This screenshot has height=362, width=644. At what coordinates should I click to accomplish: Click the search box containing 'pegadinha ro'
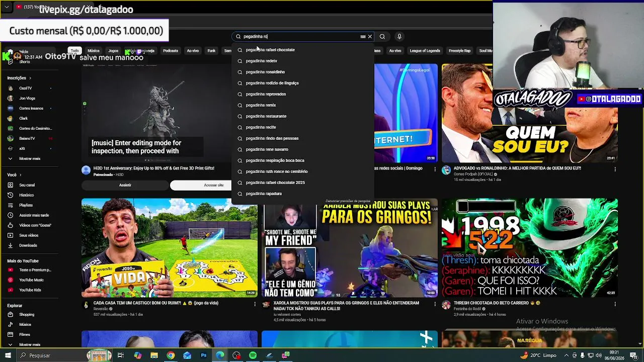pos(303,37)
